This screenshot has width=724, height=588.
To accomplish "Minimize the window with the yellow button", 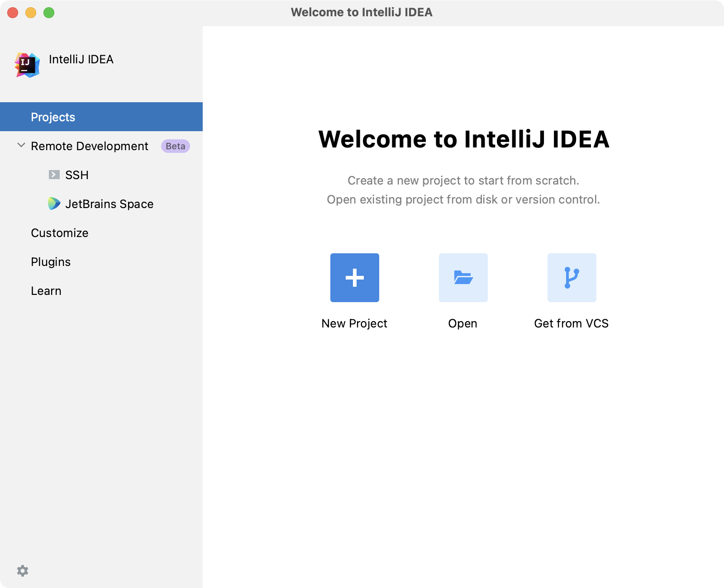I will coord(31,13).
